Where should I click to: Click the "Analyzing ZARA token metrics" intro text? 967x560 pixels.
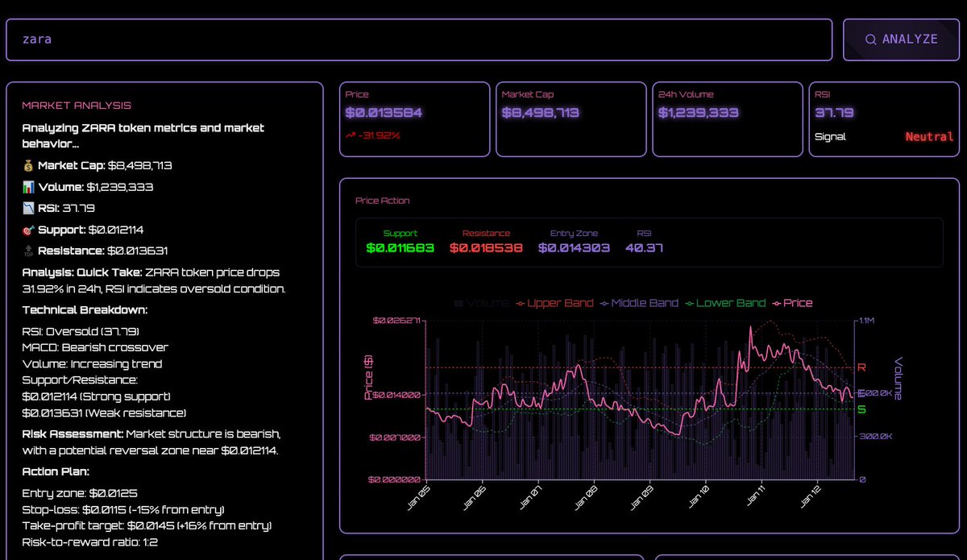tap(143, 135)
